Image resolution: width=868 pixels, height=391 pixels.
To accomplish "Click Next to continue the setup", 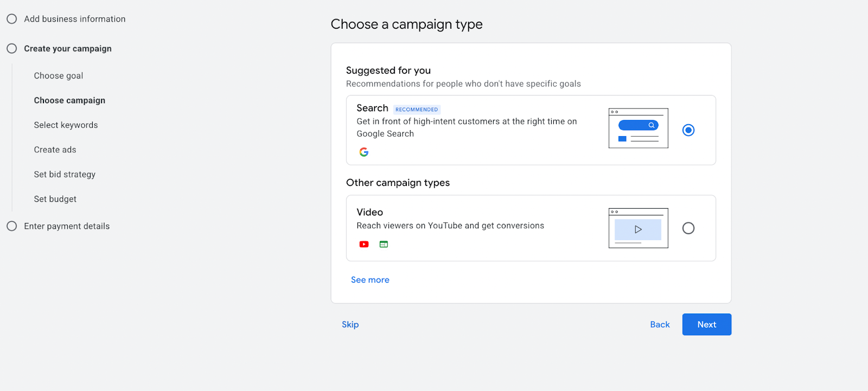I will [x=706, y=324].
